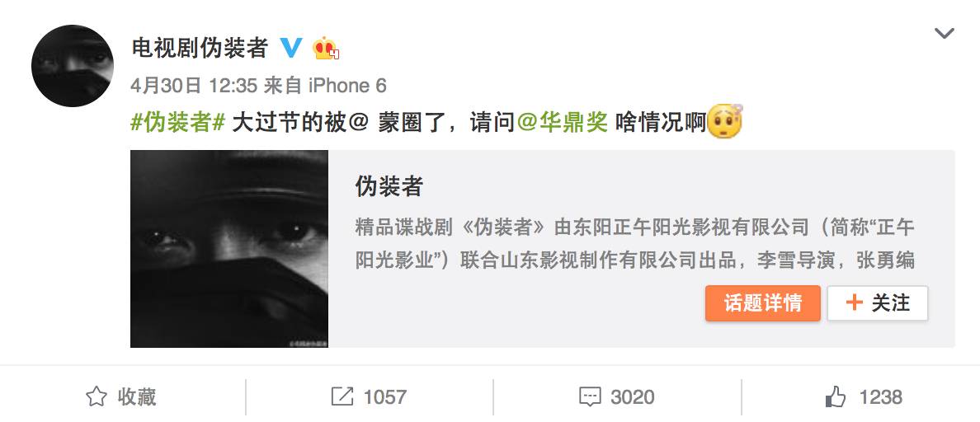Screen dimensions: 980x422
Task: Open the post options chevron dropdown
Action: [x=944, y=33]
